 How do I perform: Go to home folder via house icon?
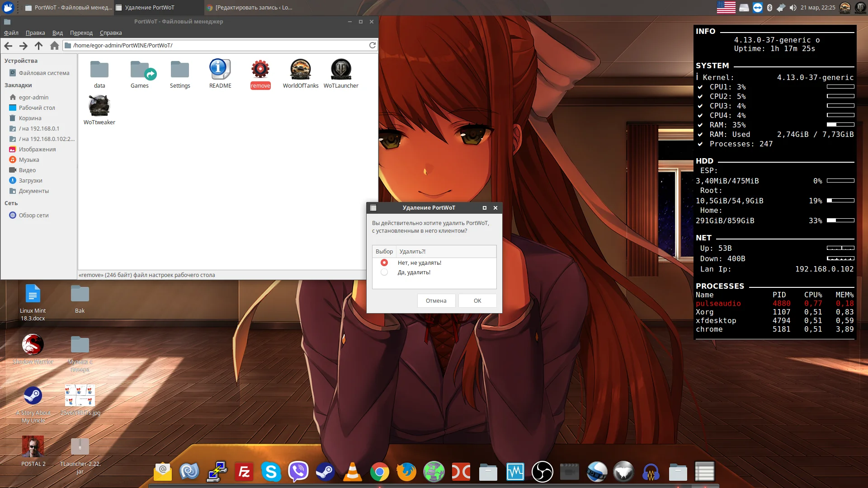[x=54, y=46]
